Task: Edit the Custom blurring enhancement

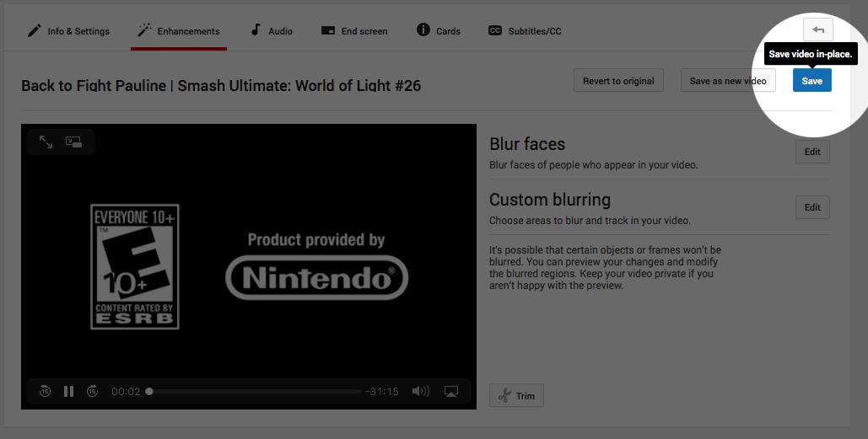Action: tap(812, 207)
